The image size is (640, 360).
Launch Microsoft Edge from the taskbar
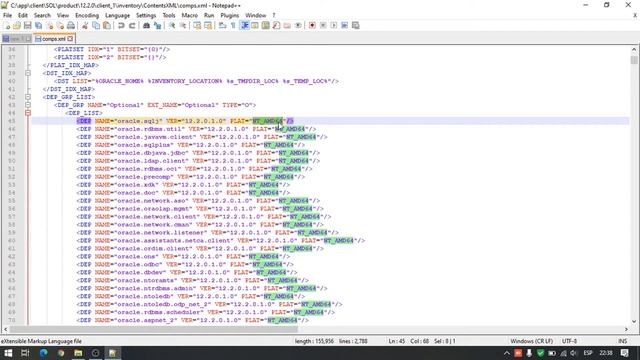pos(43,353)
